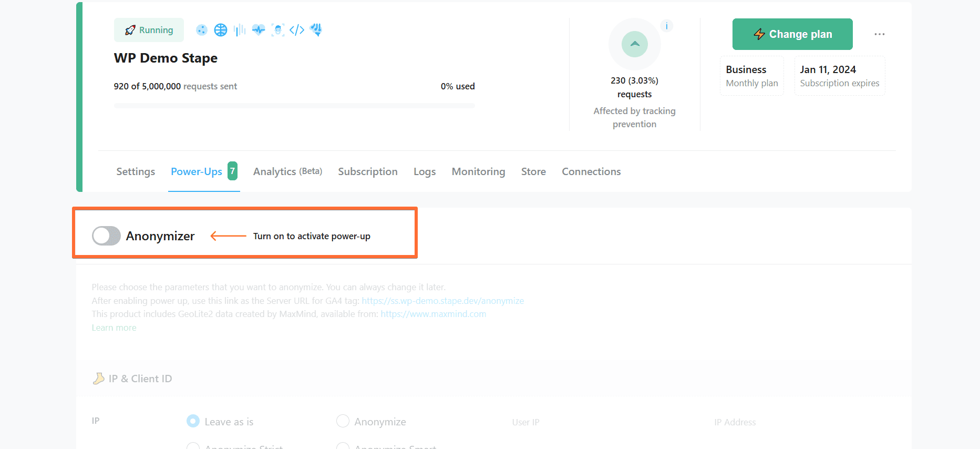This screenshot has height=449, width=980.
Task: Open the ss.wp-demo.stape.dev/anonymize link
Action: pyautogui.click(x=443, y=301)
